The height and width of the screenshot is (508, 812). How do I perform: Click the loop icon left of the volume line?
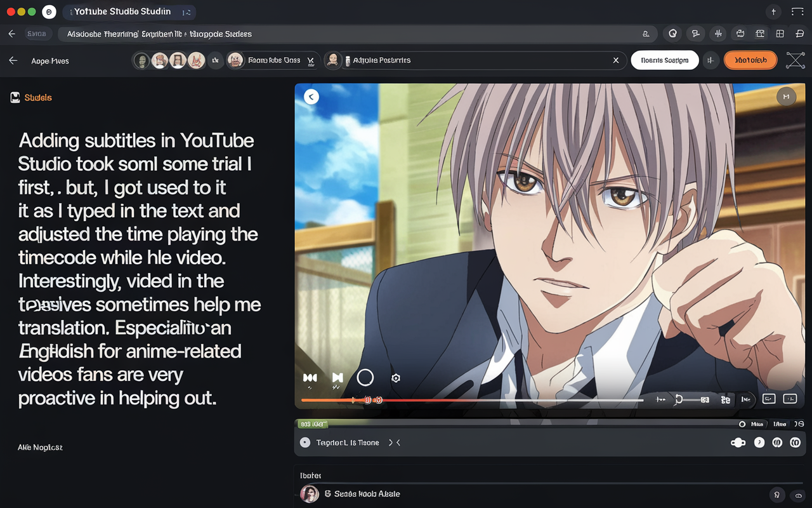click(678, 399)
